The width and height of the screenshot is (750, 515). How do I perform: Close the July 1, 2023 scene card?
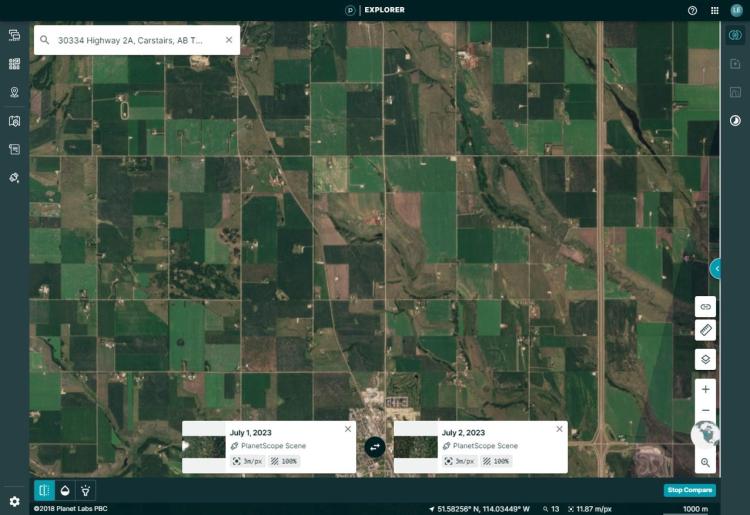point(348,429)
